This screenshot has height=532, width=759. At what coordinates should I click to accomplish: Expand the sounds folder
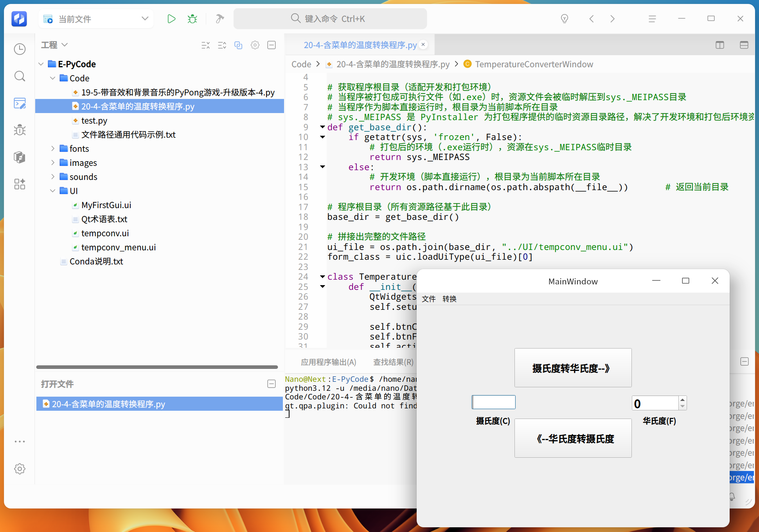tap(53, 177)
